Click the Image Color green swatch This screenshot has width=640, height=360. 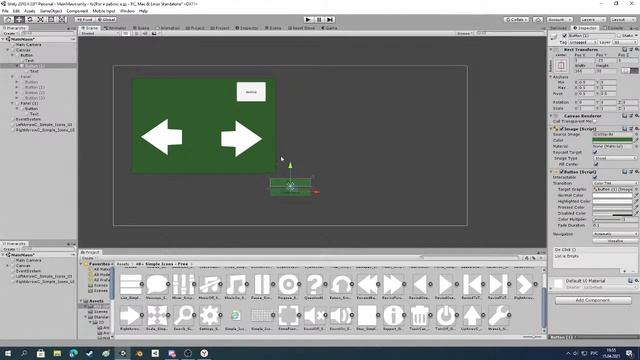[x=612, y=140]
